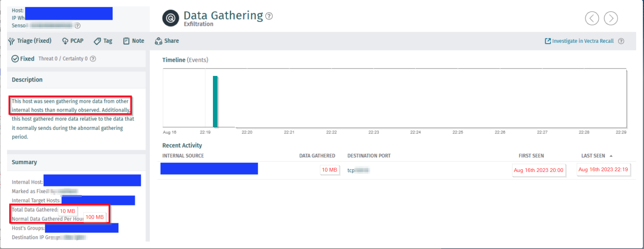
Task: Open the redacted internal source host link
Action: click(209, 168)
